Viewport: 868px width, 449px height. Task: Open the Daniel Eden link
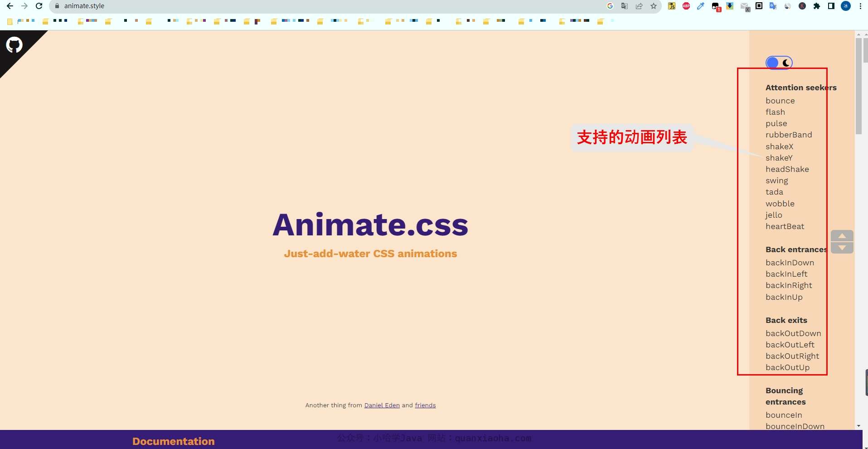382,405
